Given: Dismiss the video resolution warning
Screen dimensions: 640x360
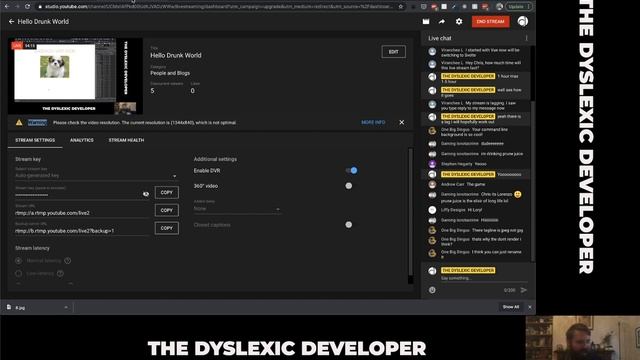Looking at the screenshot, I should coord(402,122).
